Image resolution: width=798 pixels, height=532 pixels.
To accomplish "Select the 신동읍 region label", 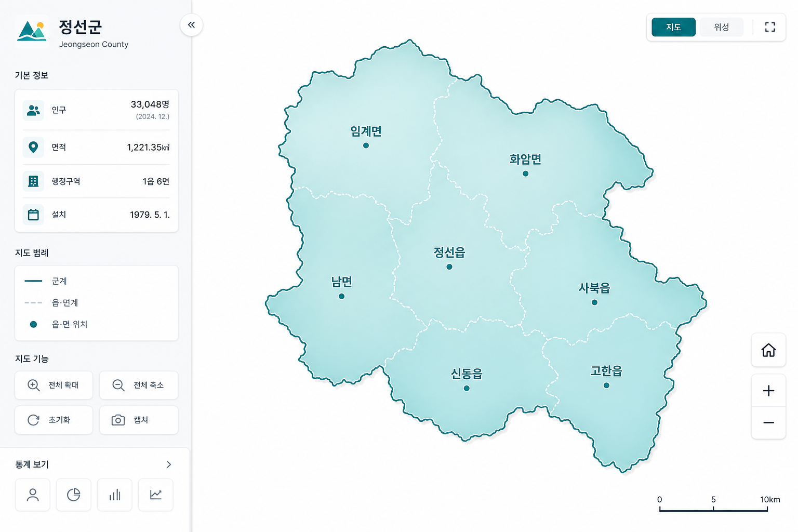I will 467,374.
